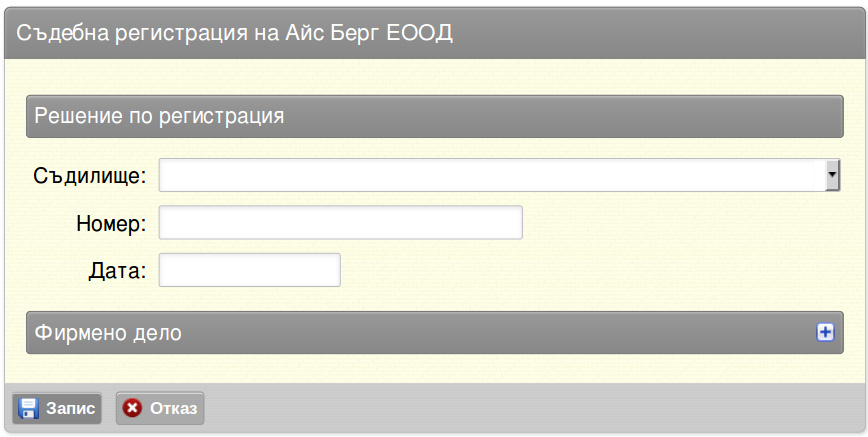Save the form with Запис button
Viewport: 868px width, 437px height.
pyautogui.click(x=56, y=409)
